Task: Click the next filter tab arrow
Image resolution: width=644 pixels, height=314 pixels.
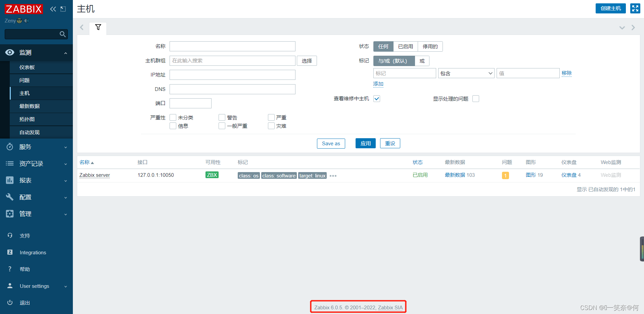Action: [x=633, y=28]
